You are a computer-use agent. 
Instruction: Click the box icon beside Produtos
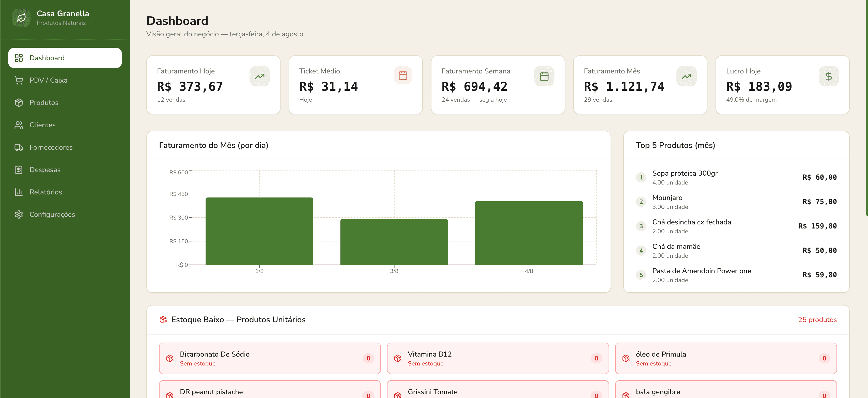[x=19, y=102]
